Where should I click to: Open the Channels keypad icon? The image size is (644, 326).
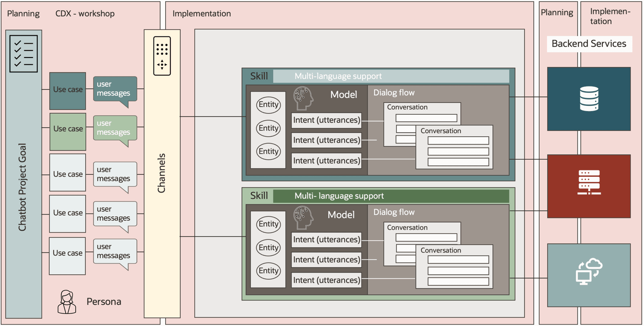[x=162, y=55]
